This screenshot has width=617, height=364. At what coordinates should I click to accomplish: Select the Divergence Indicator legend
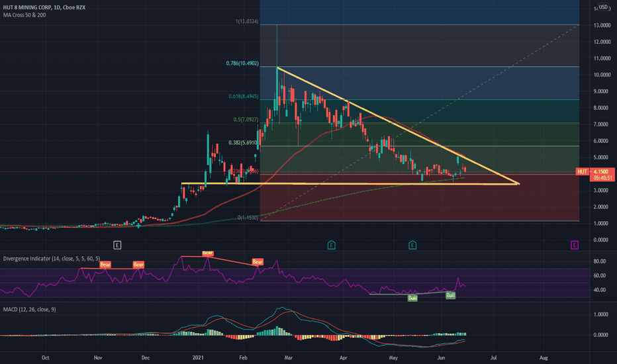pyautogui.click(x=52, y=259)
